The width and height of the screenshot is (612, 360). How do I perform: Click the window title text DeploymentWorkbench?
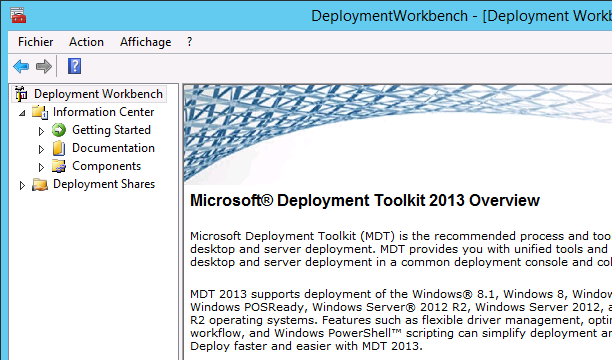(x=389, y=16)
